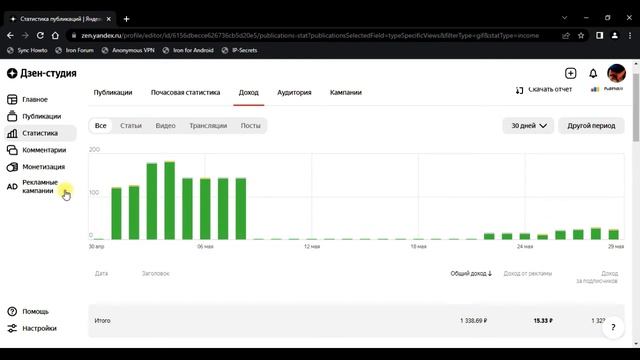Click the floating question mark help button

(x=613, y=327)
